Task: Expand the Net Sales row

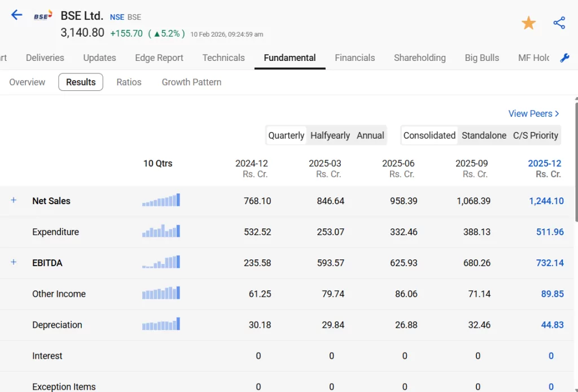Action: pyautogui.click(x=14, y=200)
